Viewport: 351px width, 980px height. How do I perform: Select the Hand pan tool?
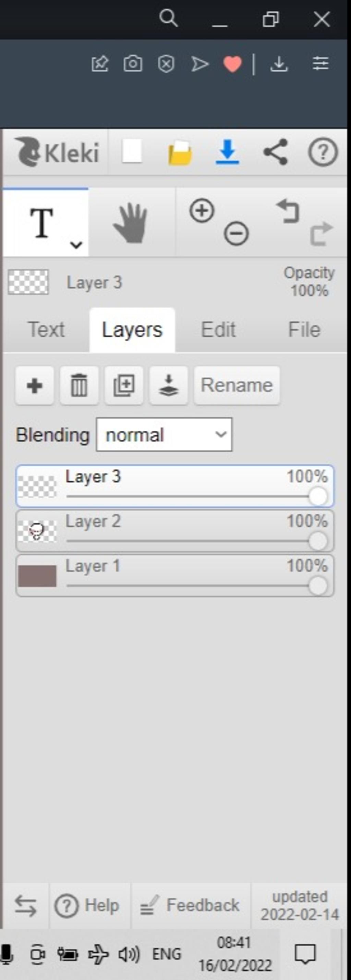pos(131,222)
